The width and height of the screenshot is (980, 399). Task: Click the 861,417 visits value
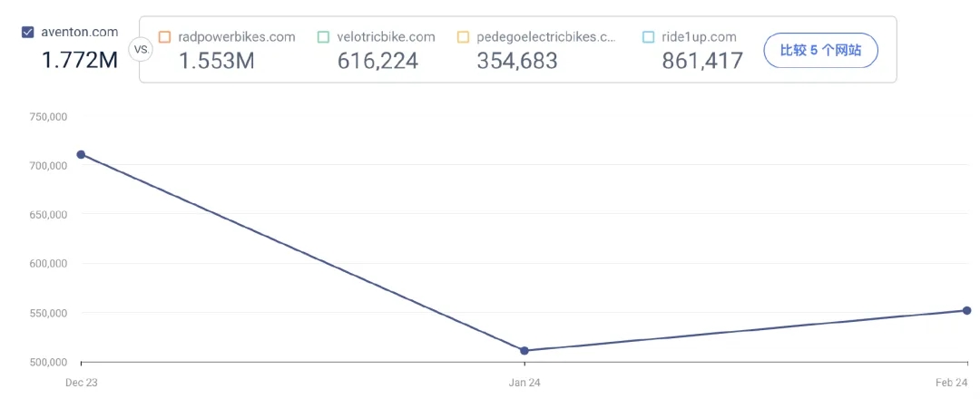pos(702,61)
